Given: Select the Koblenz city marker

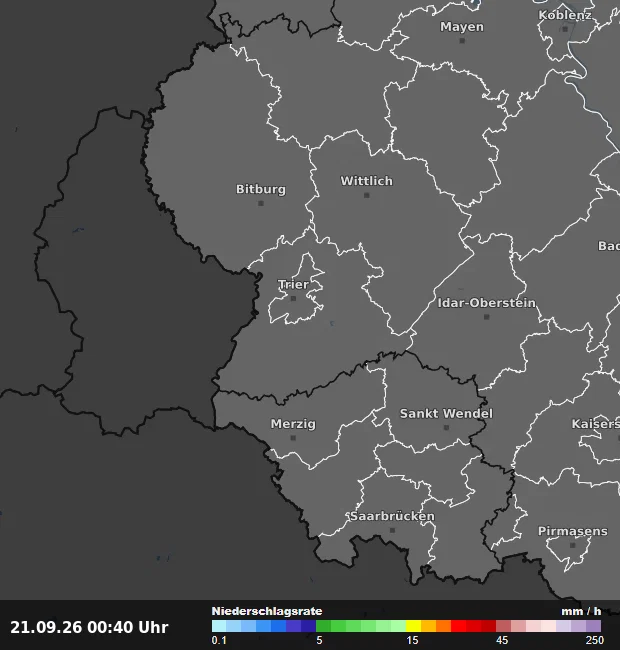Looking at the screenshot, I should 565,29.
